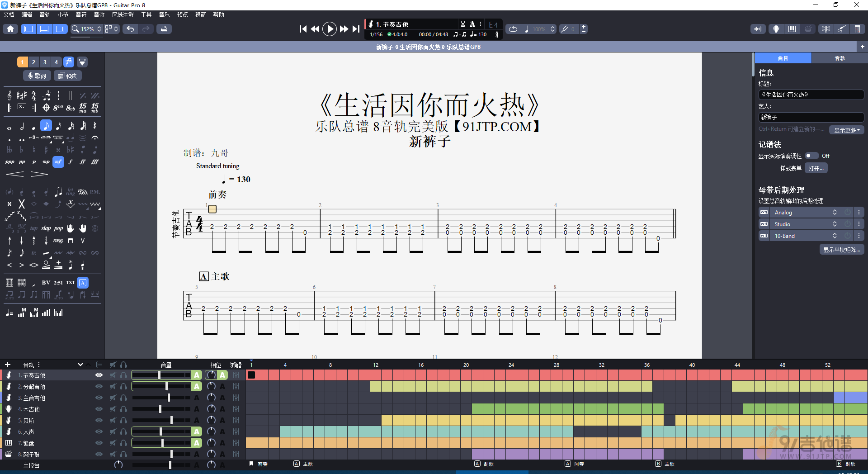
Task: Apply the 8va octave marking
Action: (x=58, y=108)
